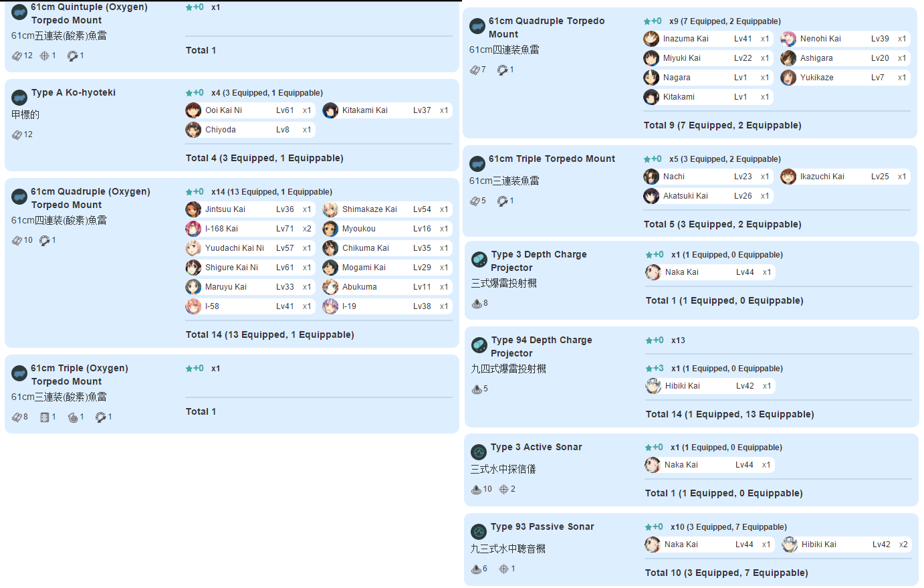The height and width of the screenshot is (588, 924).
Task: Click the text "Total 5 (3 Equipped, 2 Equippable)"
Action: coord(723,224)
